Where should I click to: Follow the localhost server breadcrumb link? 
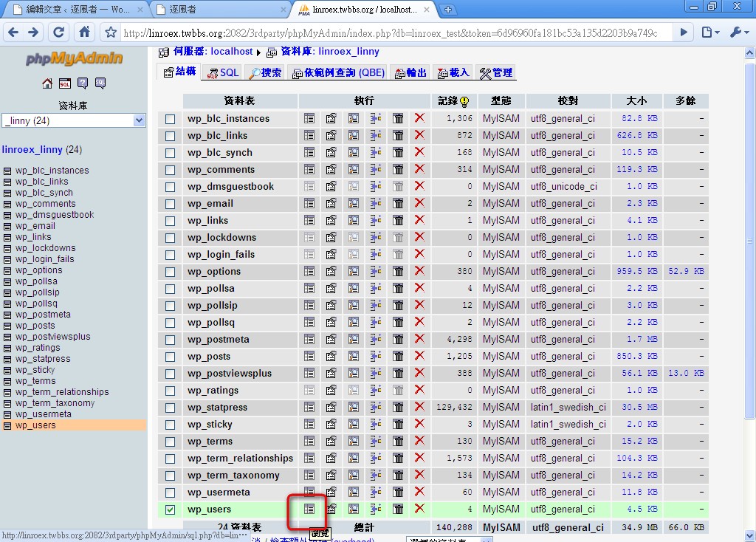point(213,51)
